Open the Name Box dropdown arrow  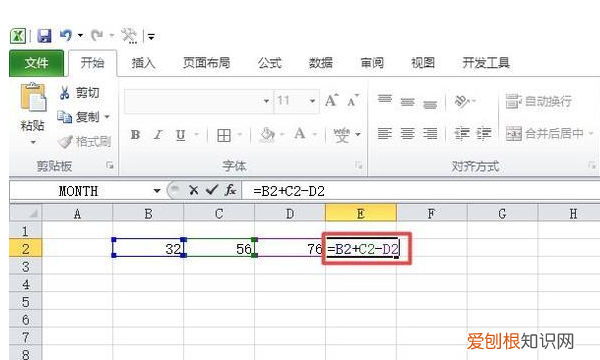pyautogui.click(x=157, y=191)
